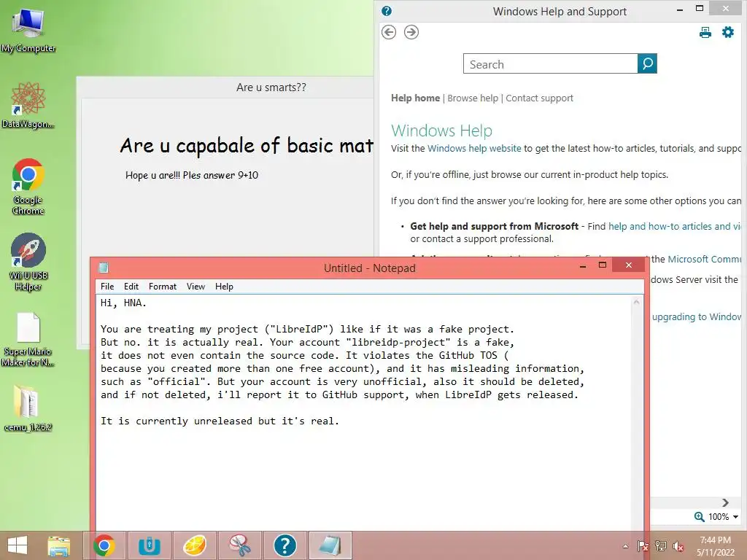Click the 'Windows Help' heading
Viewport: 747px width, 560px height.
(x=441, y=131)
